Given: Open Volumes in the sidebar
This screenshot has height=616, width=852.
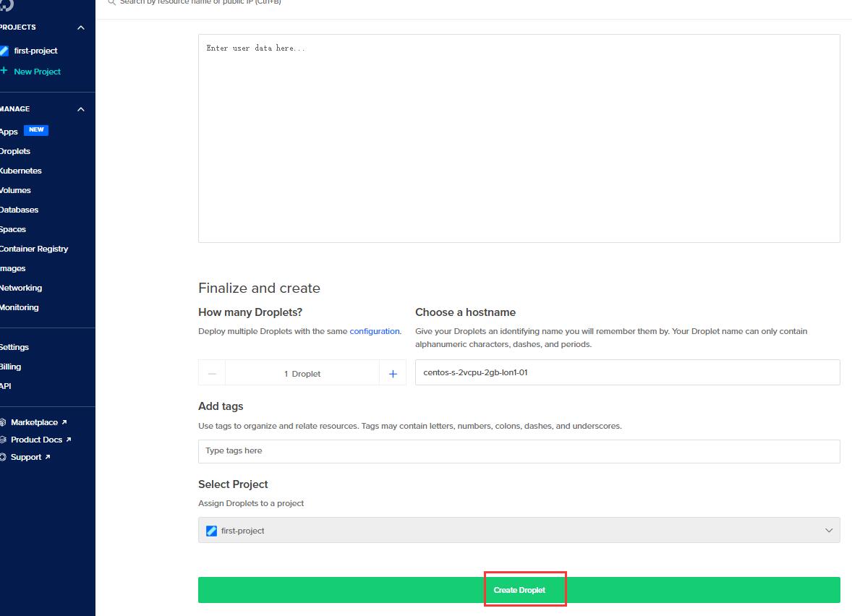Looking at the screenshot, I should (x=15, y=190).
